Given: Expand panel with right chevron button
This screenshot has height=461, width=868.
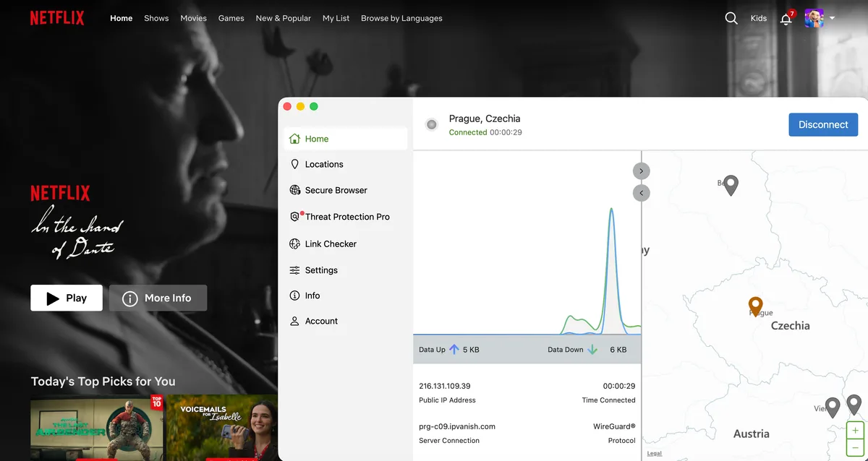Looking at the screenshot, I should coord(642,171).
